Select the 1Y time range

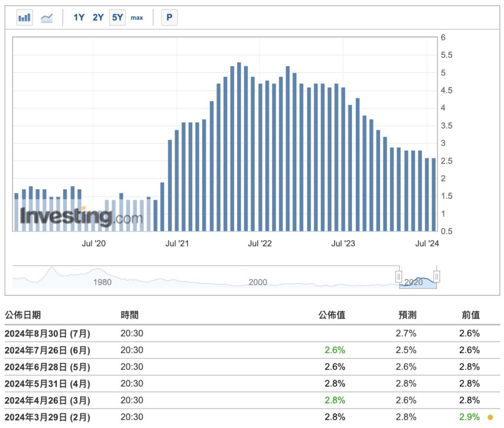click(x=79, y=18)
